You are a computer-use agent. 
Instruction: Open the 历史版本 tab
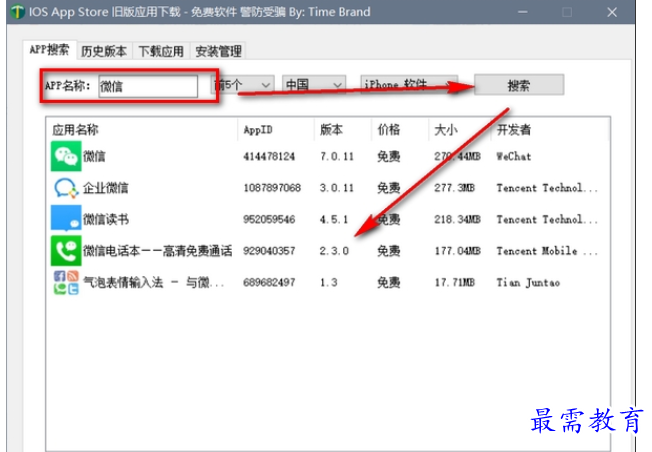pos(104,51)
